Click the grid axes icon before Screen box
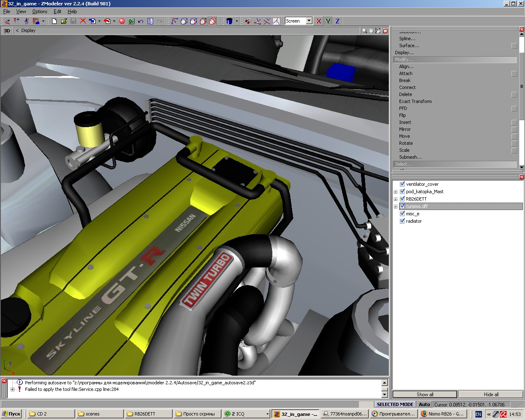 276,21
